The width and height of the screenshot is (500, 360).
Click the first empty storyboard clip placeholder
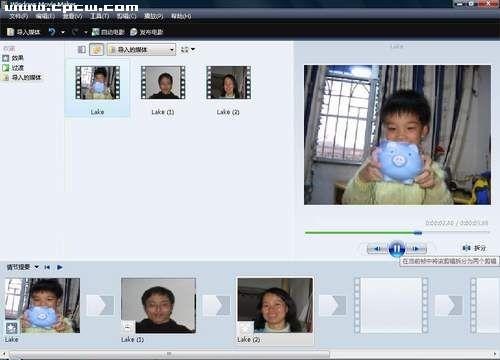(391, 305)
